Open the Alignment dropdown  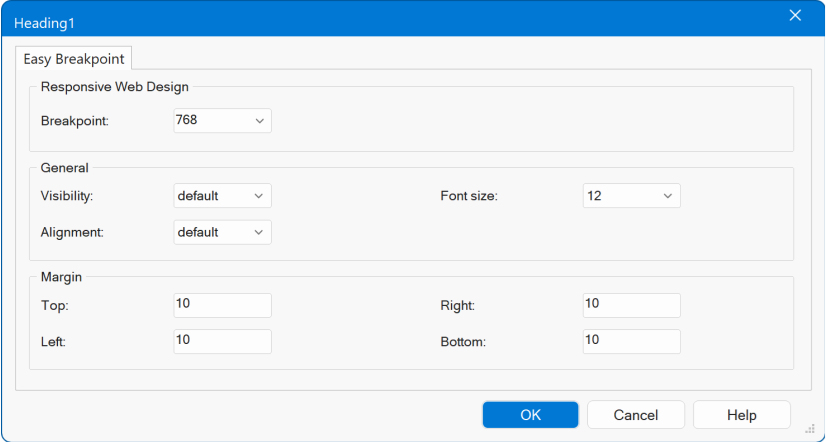click(x=222, y=232)
